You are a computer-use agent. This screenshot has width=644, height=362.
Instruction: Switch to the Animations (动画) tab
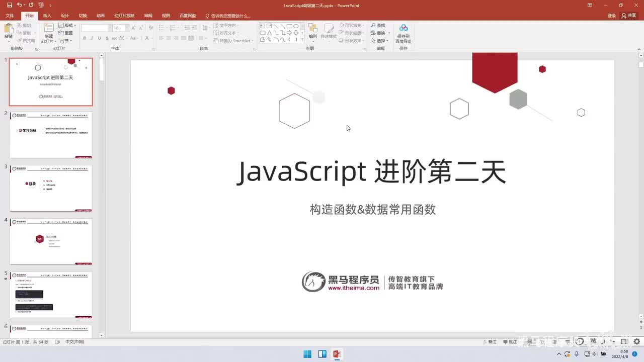[101, 16]
